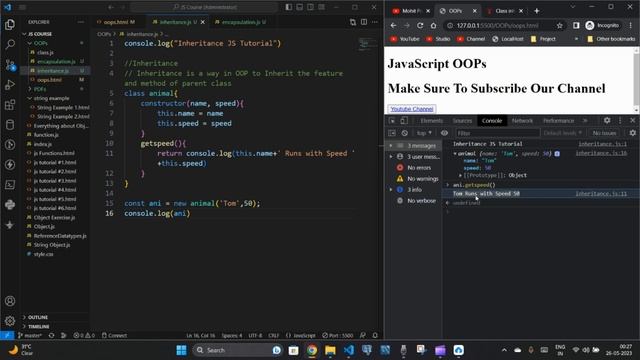
Task: Go back in the Chrome browser
Action: pyautogui.click(x=393, y=25)
